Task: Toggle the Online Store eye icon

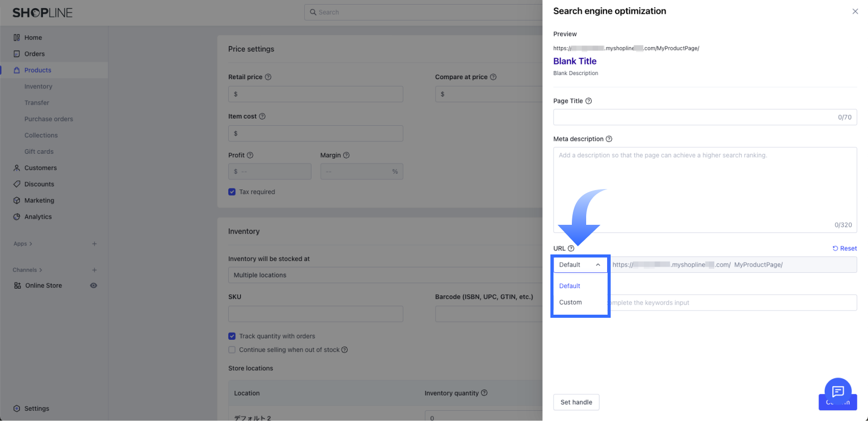Action: coord(93,286)
